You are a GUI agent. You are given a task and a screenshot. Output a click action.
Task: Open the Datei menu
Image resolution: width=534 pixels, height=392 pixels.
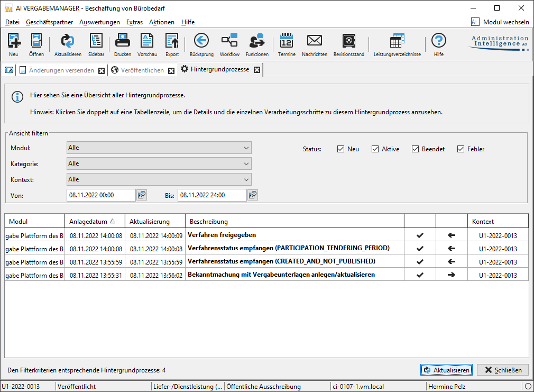(x=12, y=22)
